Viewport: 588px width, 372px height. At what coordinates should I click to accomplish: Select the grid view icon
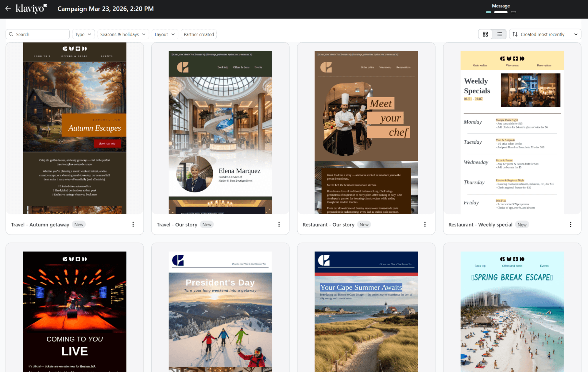485,34
